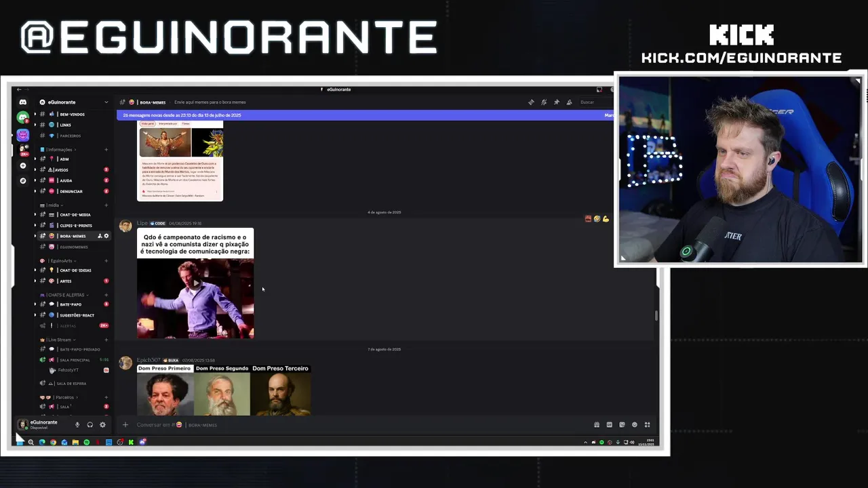This screenshot has width=868, height=488.
Task: Click the attach file plus button
Action: (x=125, y=425)
